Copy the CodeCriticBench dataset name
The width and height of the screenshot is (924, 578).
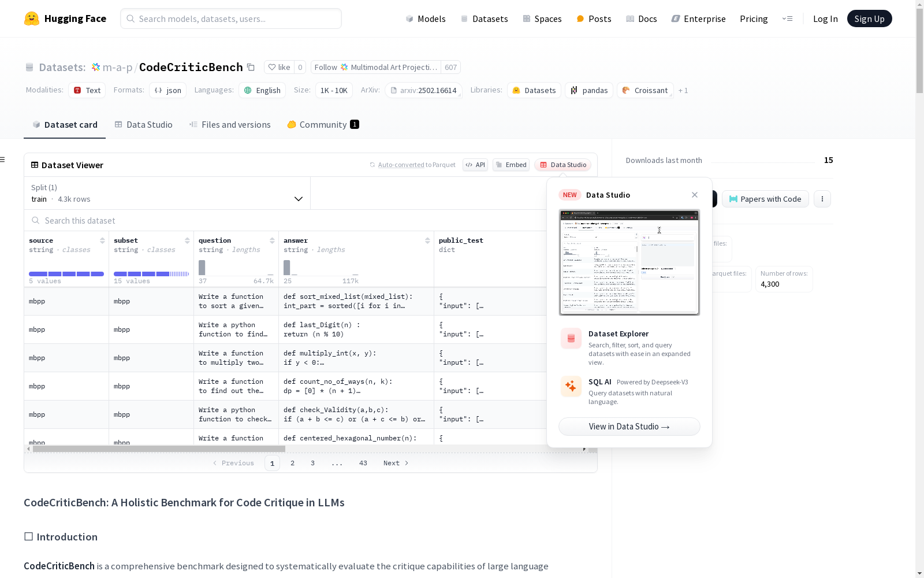pyautogui.click(x=251, y=67)
